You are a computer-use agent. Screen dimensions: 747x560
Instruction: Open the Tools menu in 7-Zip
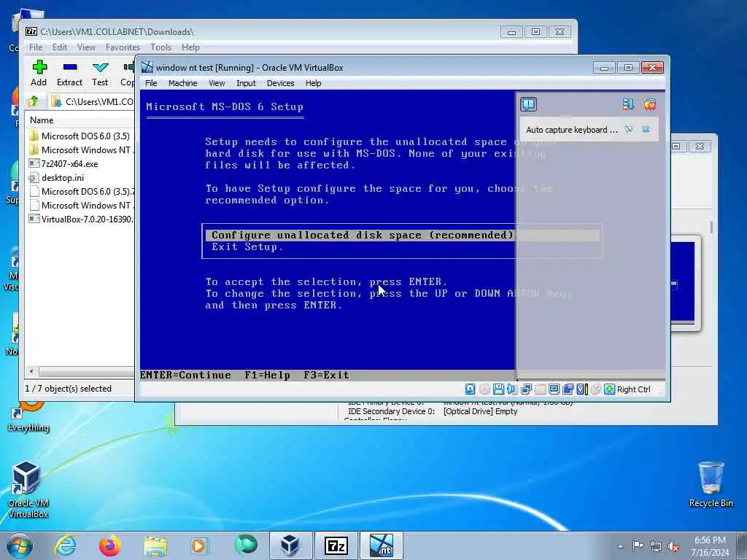[161, 47]
